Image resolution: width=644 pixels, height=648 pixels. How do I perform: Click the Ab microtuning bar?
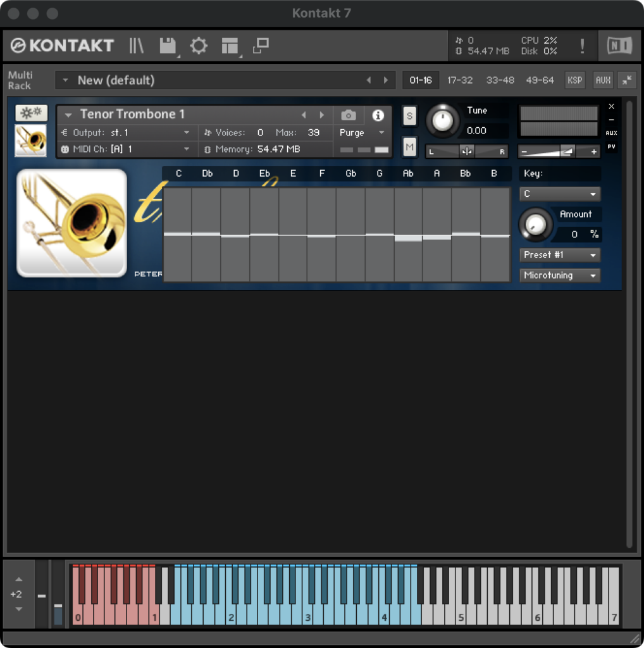[407, 235]
